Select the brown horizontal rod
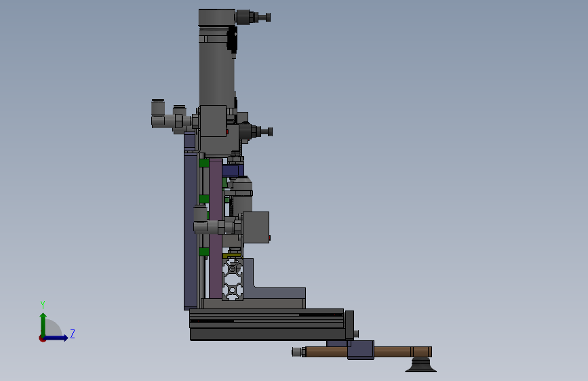 tap(368, 352)
